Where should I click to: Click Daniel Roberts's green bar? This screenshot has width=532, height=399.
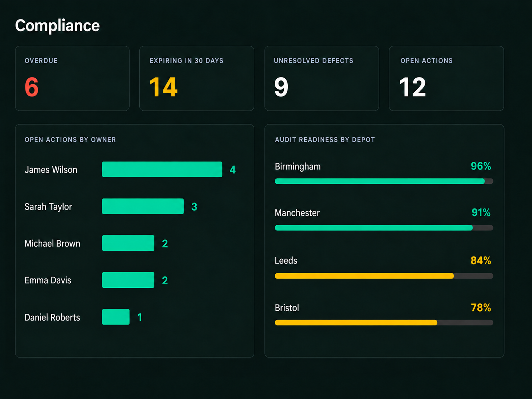116,317
